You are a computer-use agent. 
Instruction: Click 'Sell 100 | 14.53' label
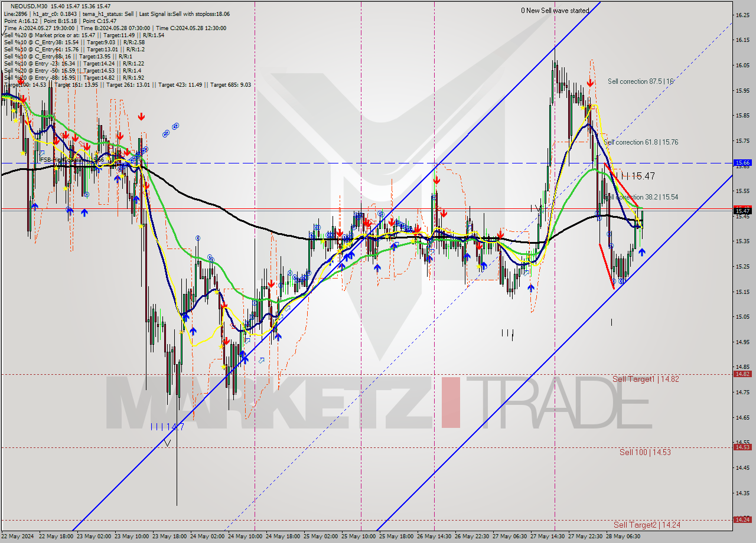coord(645,452)
